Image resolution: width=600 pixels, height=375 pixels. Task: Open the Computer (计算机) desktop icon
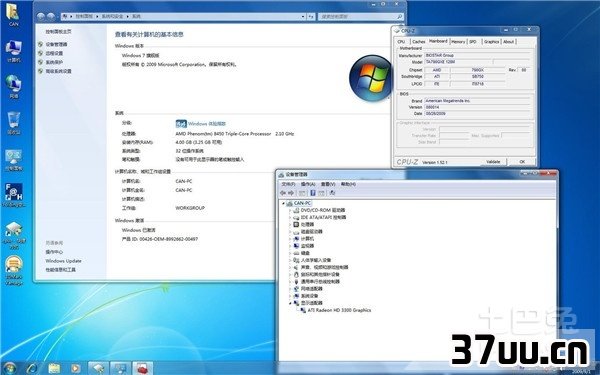tap(13, 49)
